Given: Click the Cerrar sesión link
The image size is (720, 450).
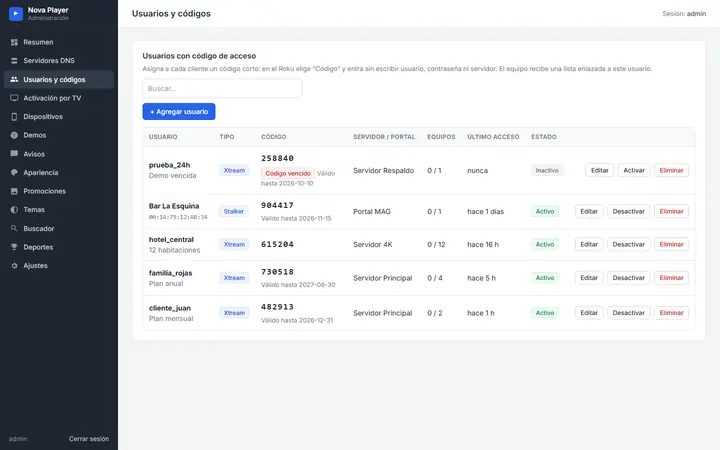Looking at the screenshot, I should (89, 439).
